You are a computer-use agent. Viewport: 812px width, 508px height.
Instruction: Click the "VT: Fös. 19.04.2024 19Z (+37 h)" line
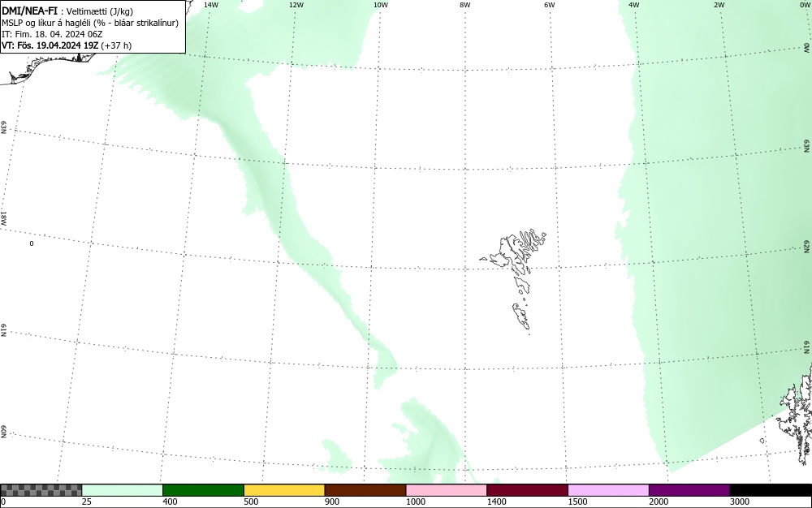(67, 45)
